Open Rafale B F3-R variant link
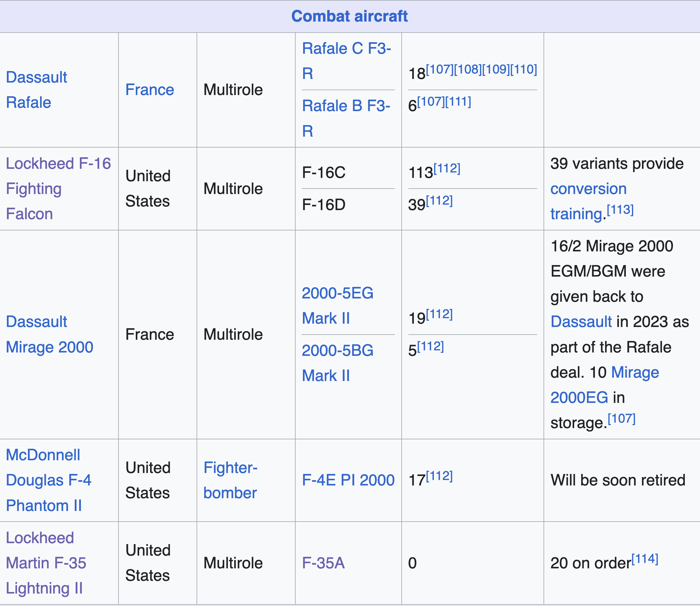 (x=346, y=118)
